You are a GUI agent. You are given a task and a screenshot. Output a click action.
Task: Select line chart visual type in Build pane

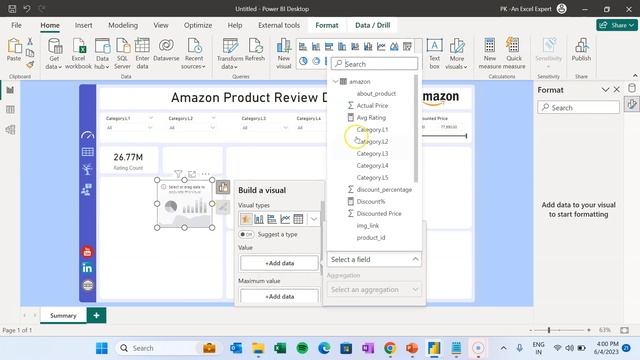[x=285, y=219]
